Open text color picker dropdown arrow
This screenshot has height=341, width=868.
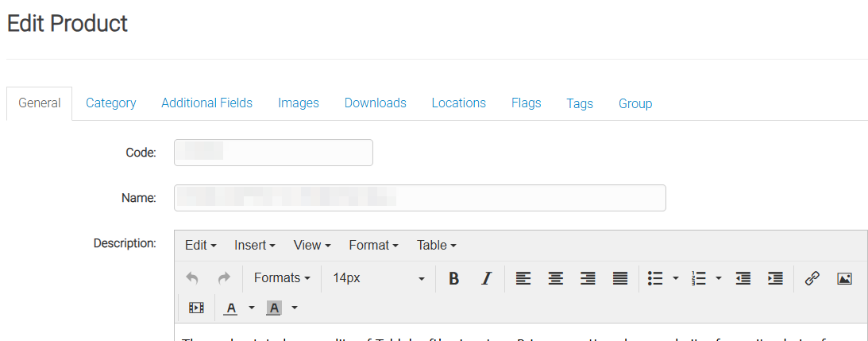[252, 308]
